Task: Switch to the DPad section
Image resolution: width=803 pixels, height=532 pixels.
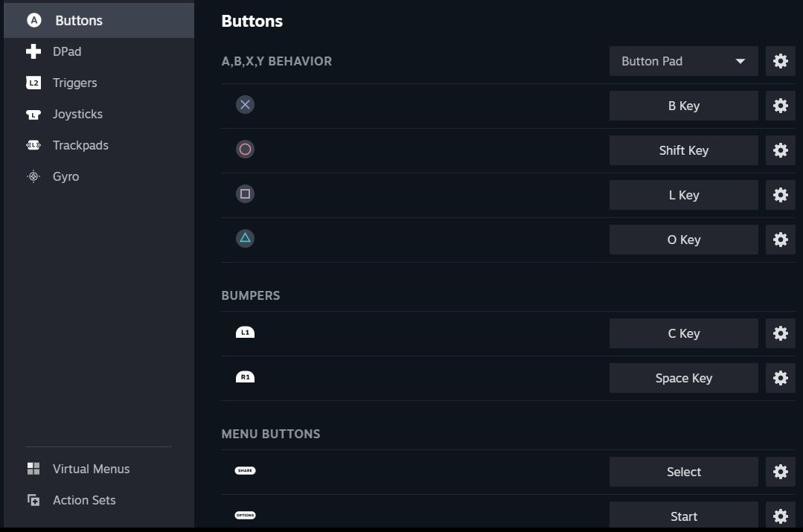Action: click(x=67, y=51)
